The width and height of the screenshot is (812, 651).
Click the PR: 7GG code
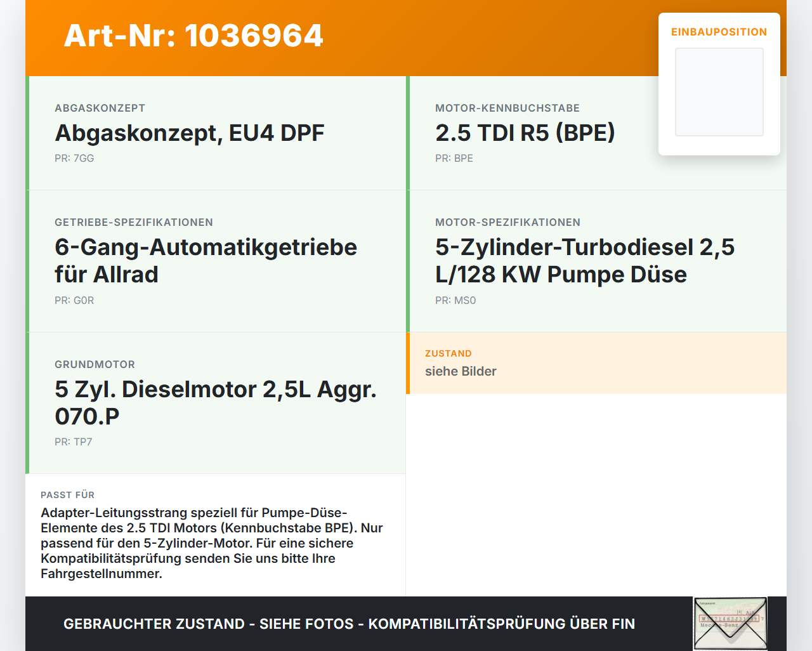point(74,158)
